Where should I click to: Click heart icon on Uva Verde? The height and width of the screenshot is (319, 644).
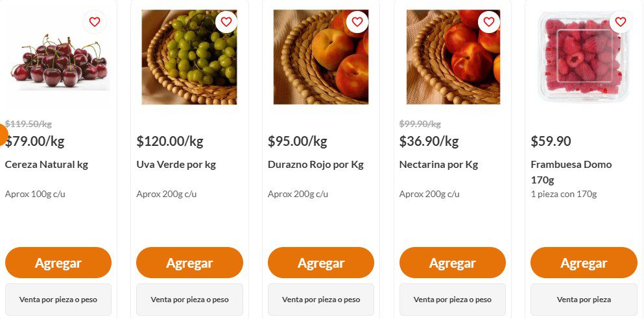click(x=226, y=22)
